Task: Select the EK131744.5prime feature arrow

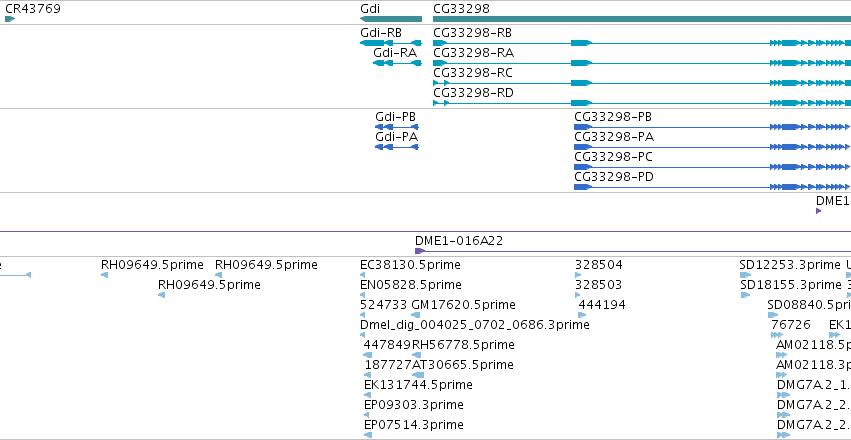Action: coord(367,395)
